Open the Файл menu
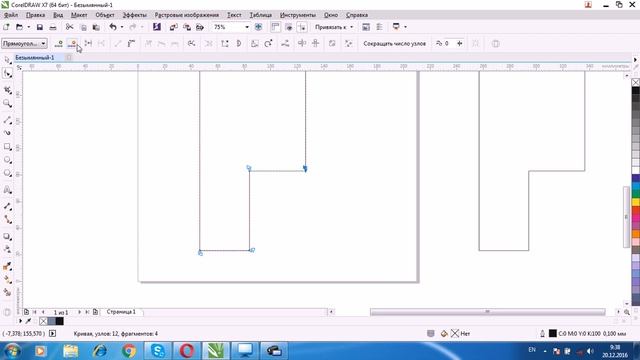This screenshot has width=640, height=360. pyautogui.click(x=11, y=15)
